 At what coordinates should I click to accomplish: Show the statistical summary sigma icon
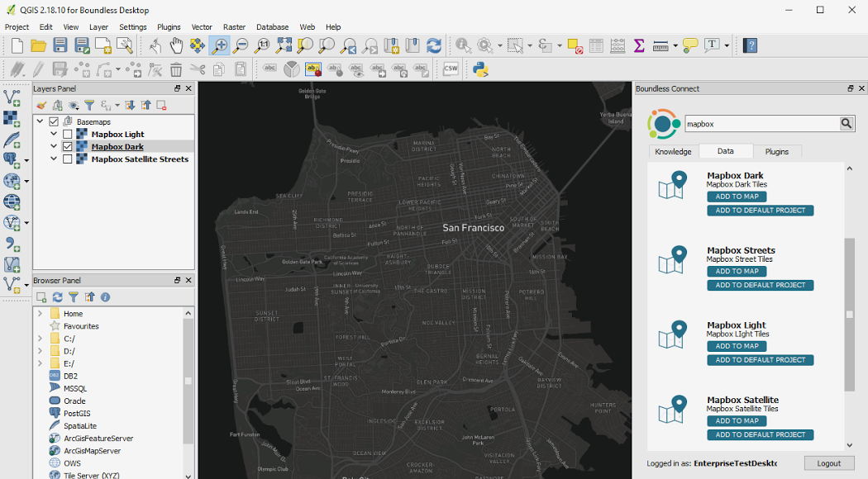[x=639, y=46]
